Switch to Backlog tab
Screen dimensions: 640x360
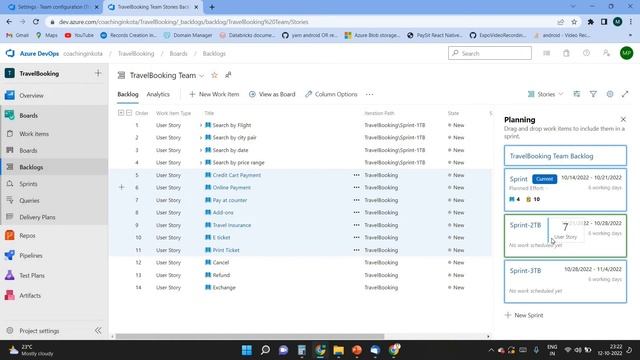pyautogui.click(x=128, y=94)
